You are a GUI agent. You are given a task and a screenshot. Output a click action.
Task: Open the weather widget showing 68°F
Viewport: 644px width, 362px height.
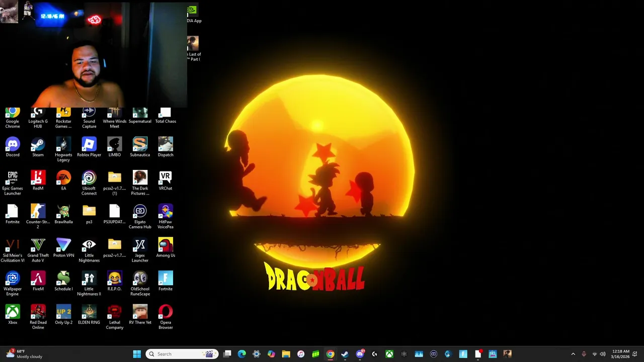pyautogui.click(x=24, y=354)
